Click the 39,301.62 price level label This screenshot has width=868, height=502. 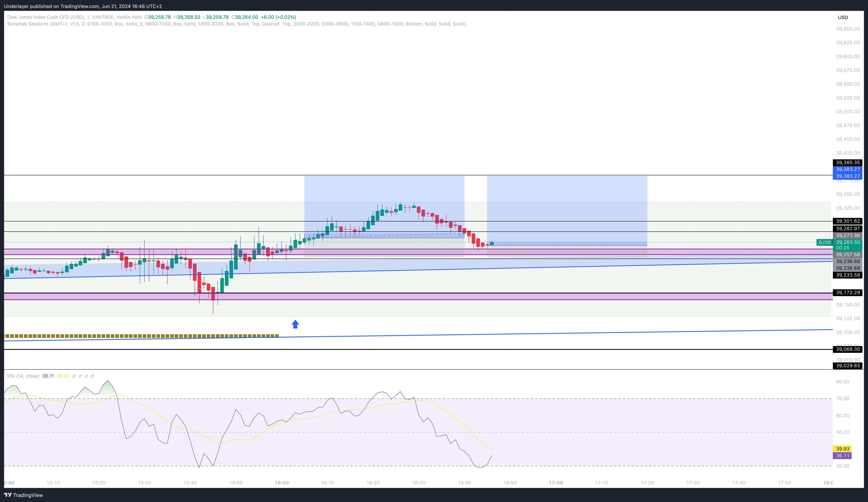click(x=848, y=221)
